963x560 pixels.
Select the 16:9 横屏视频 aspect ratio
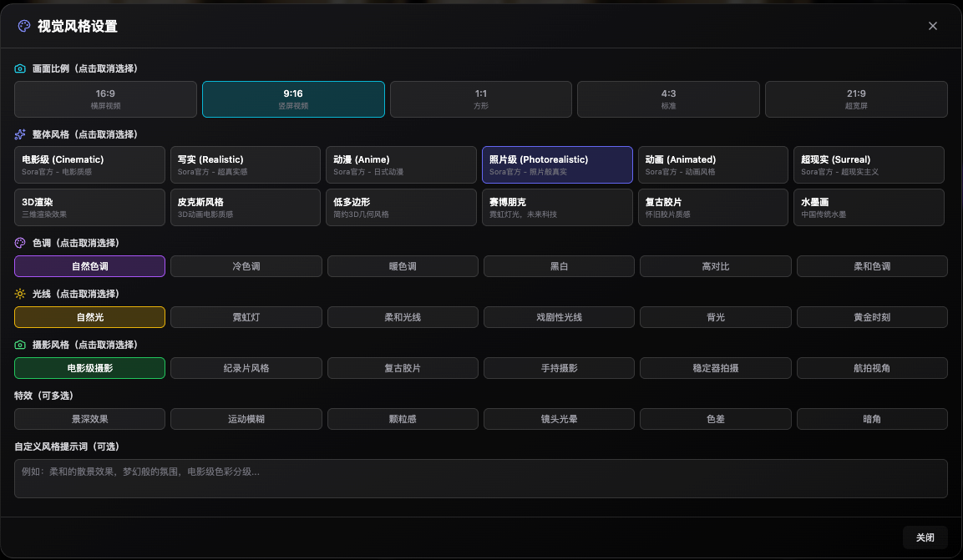click(105, 99)
